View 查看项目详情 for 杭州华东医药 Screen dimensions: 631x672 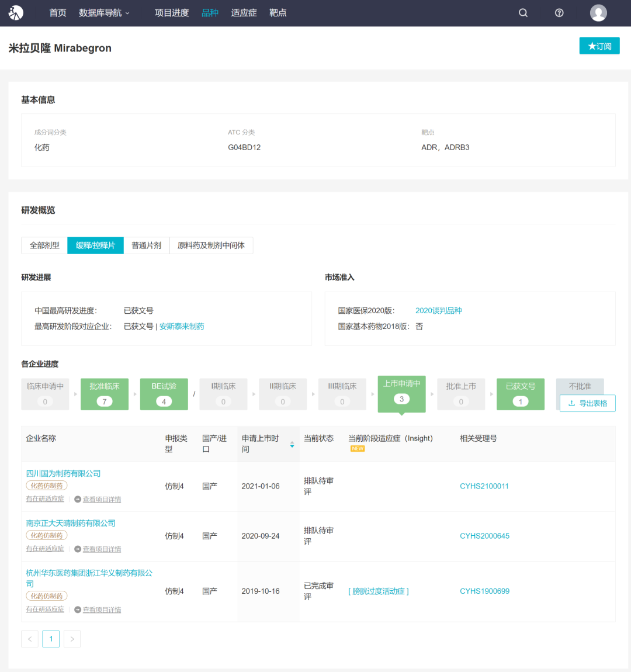point(102,610)
